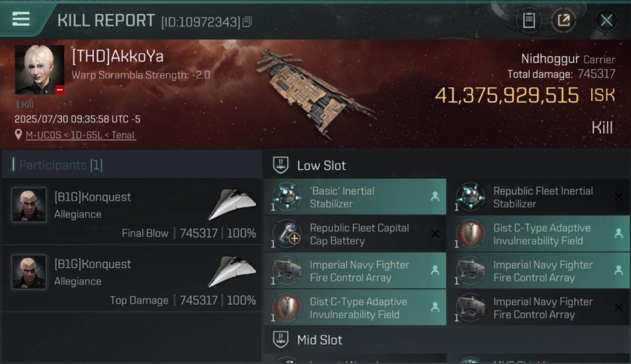Click the red minus standing badge
The height and width of the screenshot is (364, 631).
(x=59, y=90)
